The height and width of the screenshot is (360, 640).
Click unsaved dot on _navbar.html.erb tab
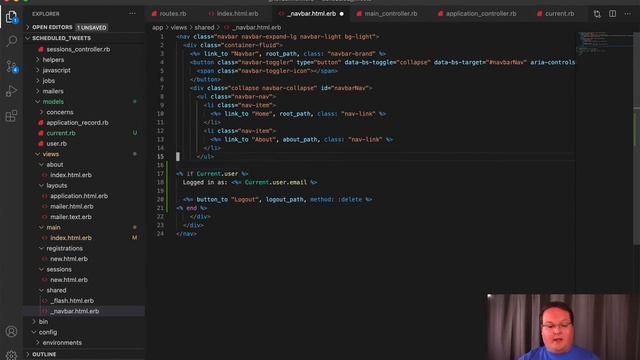pyautogui.click(x=342, y=14)
